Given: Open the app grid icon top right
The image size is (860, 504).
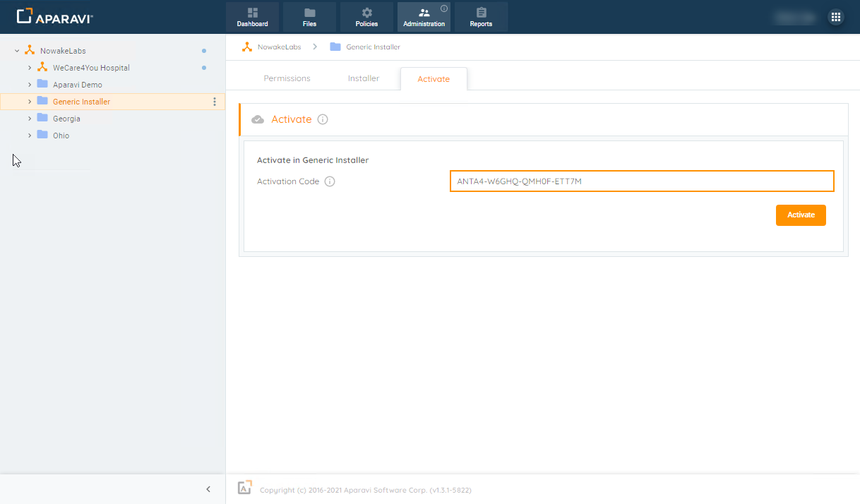Looking at the screenshot, I should (836, 16).
